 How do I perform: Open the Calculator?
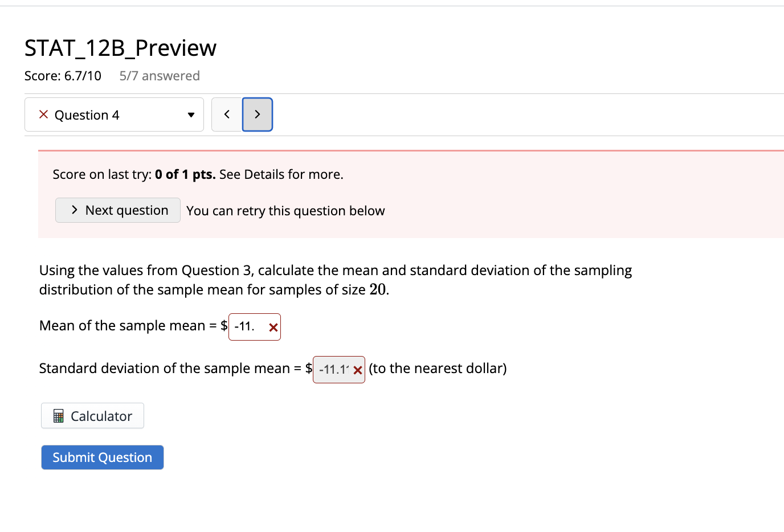[92, 415]
